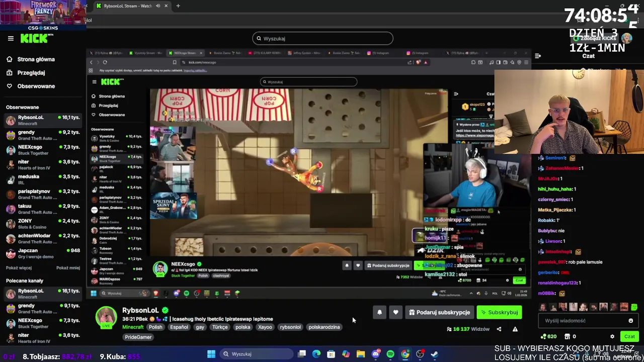Open Obserwowane heart menu item
Screen dimensions: 644x362
(x=31, y=86)
